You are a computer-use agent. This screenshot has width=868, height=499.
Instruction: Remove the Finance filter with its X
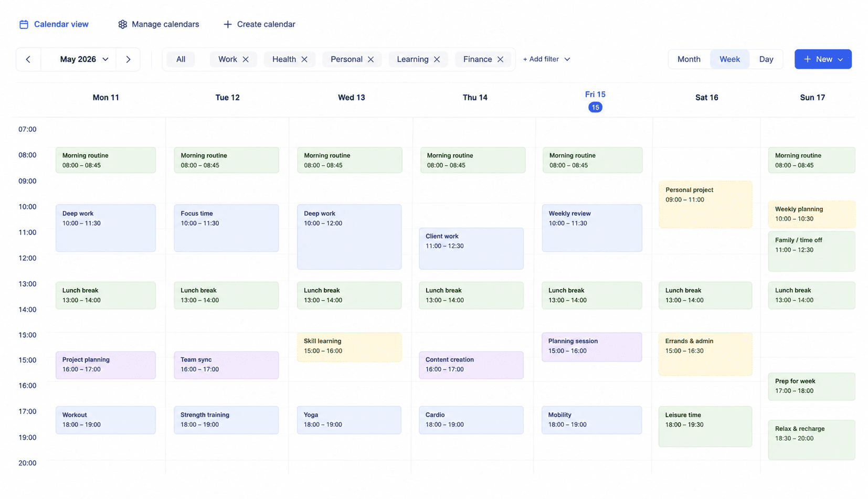click(500, 59)
